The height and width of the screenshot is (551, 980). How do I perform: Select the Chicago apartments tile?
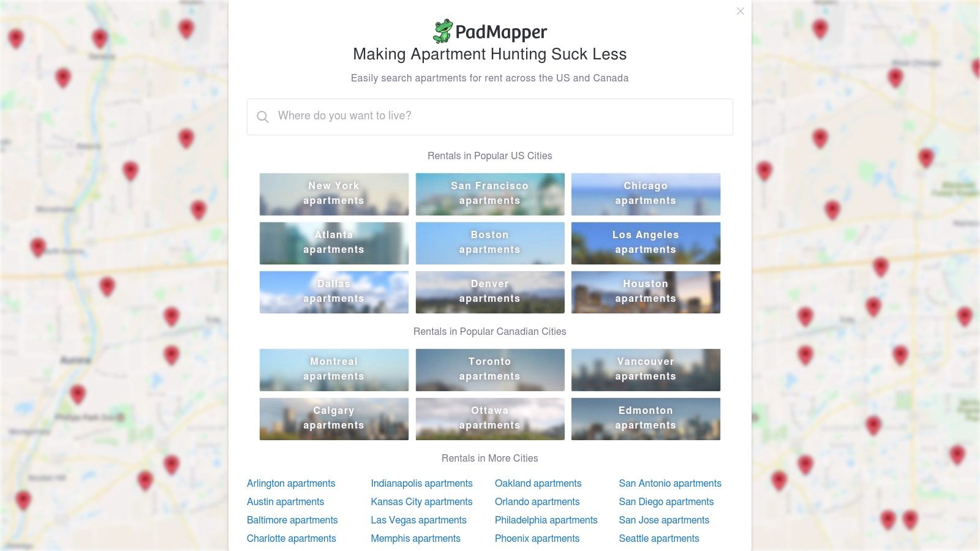pyautogui.click(x=646, y=194)
